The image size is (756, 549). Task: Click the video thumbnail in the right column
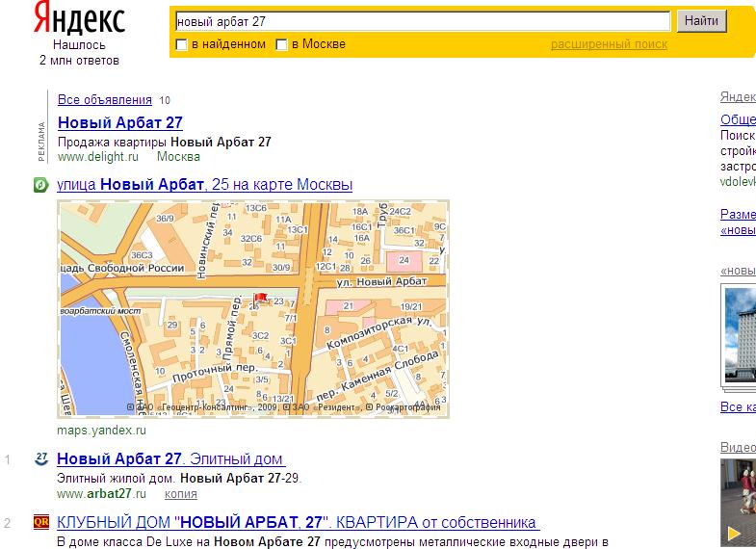[738, 502]
